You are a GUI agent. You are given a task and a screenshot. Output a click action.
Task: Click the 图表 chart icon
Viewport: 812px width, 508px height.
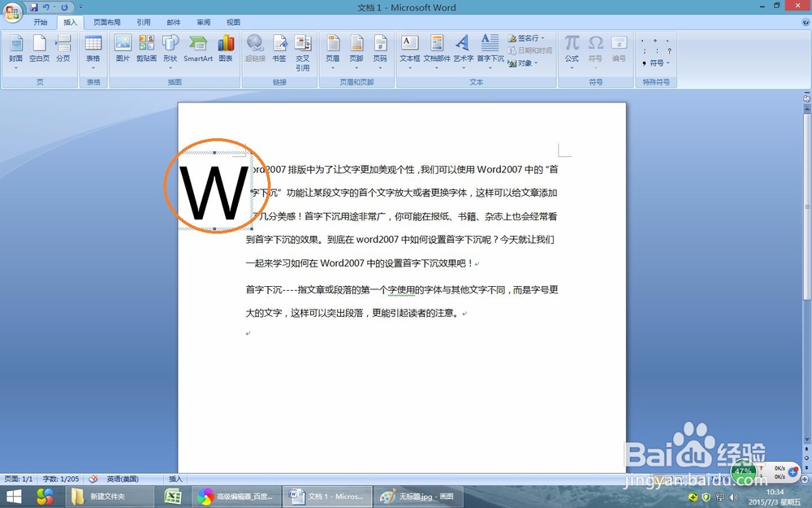[226, 49]
